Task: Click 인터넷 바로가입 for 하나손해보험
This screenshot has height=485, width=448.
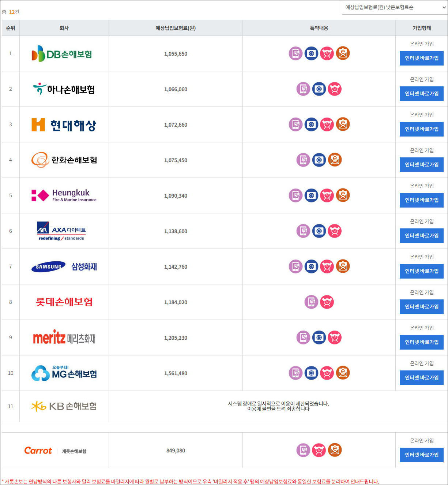Action: pos(422,94)
